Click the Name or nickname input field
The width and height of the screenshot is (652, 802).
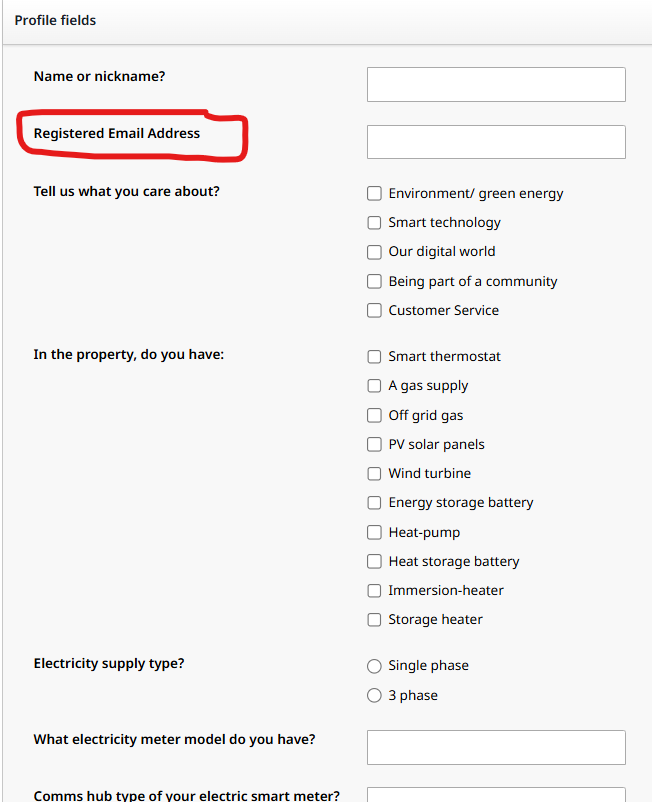496,84
